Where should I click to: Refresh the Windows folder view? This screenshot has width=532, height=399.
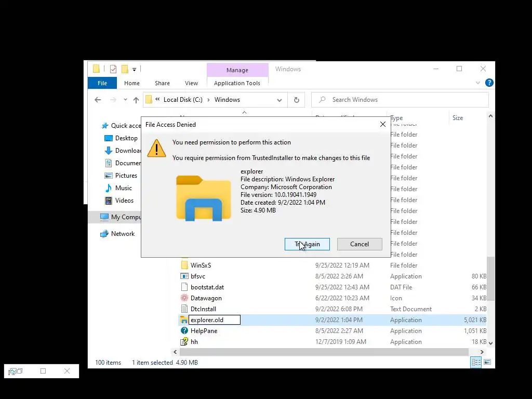coord(296,100)
